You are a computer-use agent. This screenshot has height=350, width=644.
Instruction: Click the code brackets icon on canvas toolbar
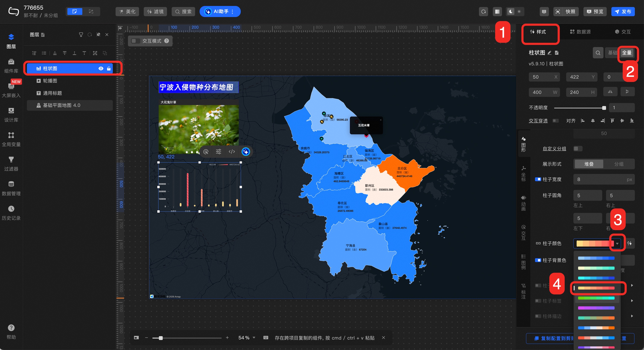coord(232,152)
